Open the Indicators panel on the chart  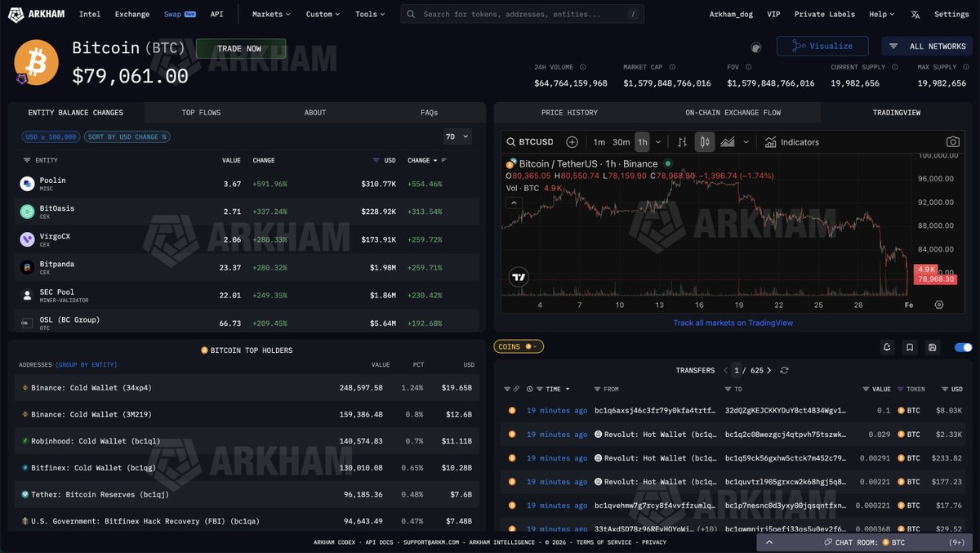(x=789, y=142)
